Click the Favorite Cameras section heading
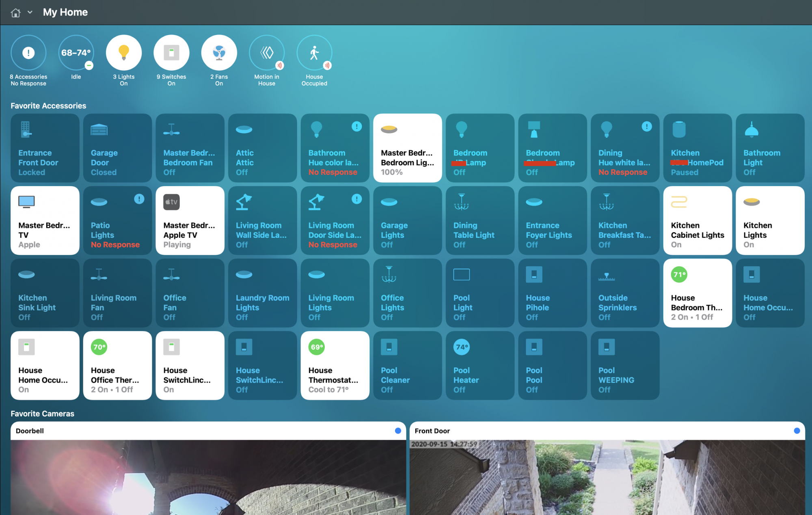Image resolution: width=812 pixels, height=515 pixels. (42, 414)
